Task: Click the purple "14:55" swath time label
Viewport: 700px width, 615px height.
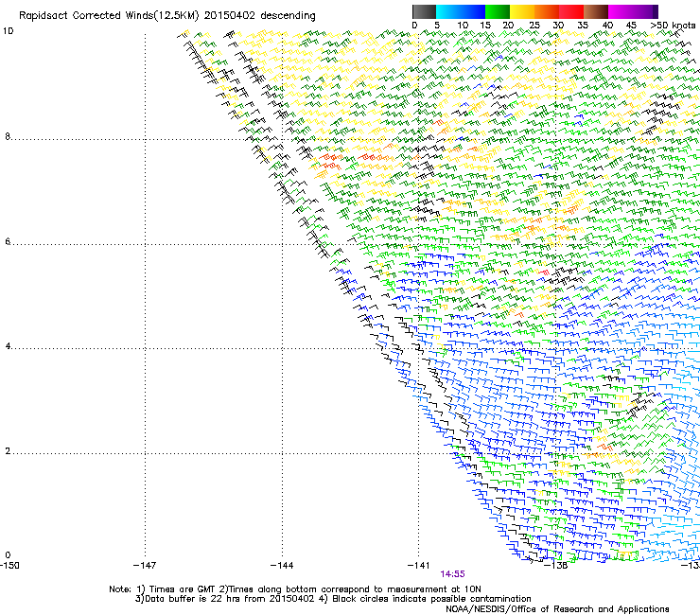Action: point(452,574)
